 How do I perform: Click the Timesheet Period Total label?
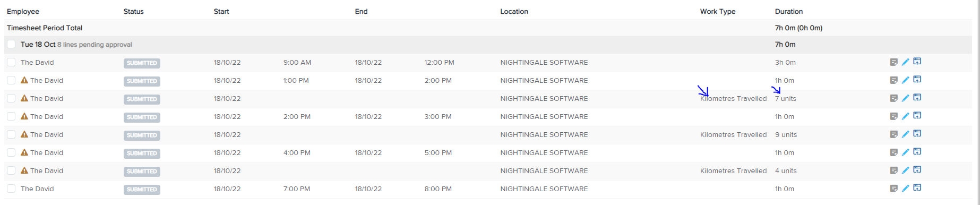(x=45, y=28)
